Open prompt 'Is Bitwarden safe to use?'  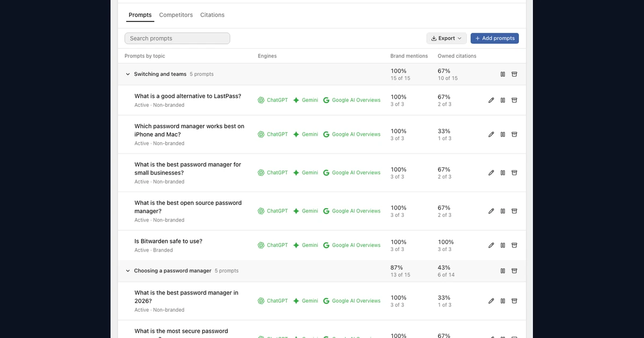coord(169,241)
